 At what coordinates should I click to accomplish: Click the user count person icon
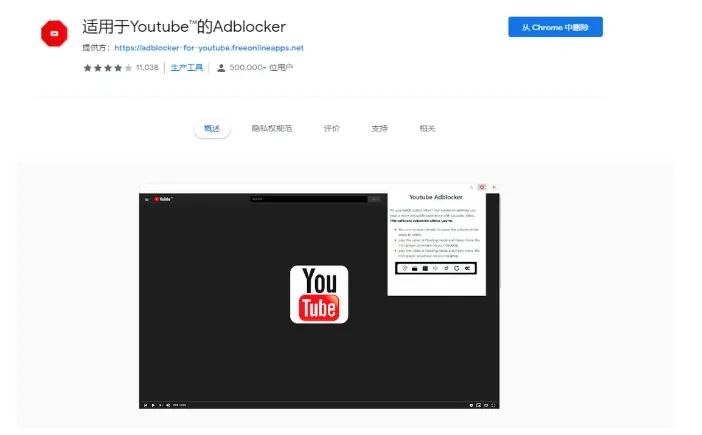pos(221,68)
